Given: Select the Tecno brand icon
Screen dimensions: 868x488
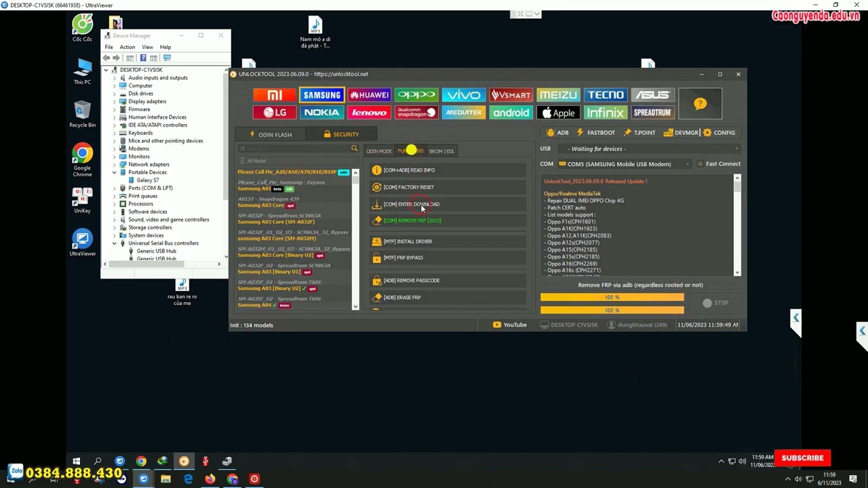Looking at the screenshot, I should (x=606, y=96).
